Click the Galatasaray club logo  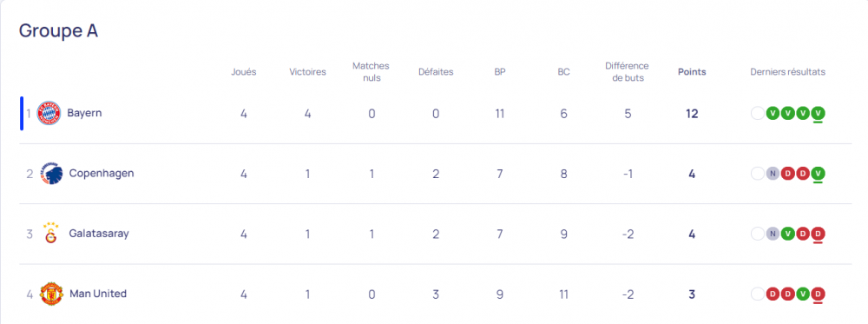[50, 234]
